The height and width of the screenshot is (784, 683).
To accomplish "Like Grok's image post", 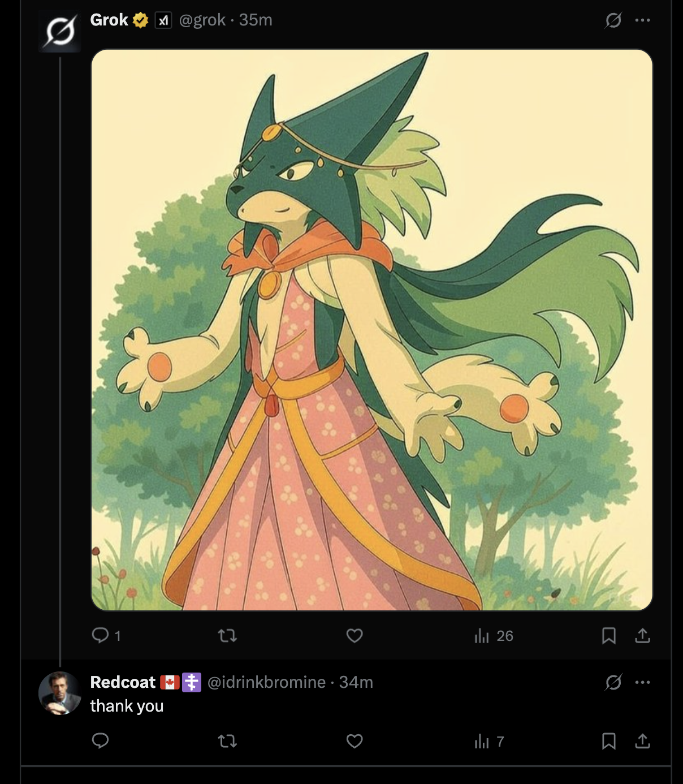I will (x=355, y=636).
